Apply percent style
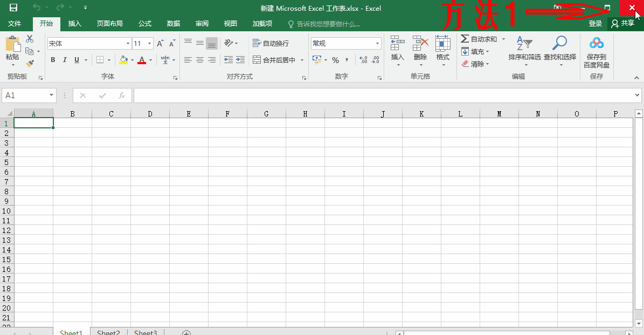This screenshot has width=644, height=335. tap(336, 60)
